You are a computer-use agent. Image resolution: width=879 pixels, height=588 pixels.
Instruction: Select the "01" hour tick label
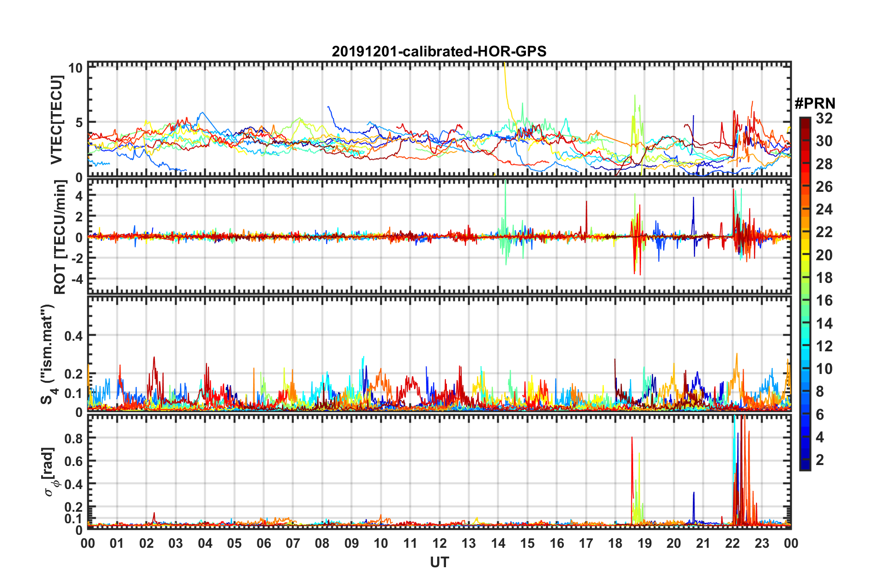tap(117, 543)
